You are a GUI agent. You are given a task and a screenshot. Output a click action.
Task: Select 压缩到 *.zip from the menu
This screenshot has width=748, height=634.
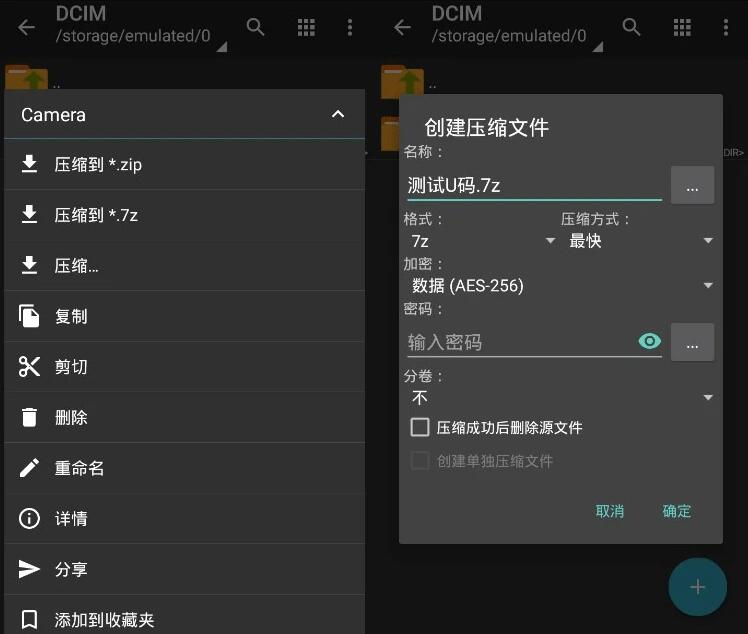[98, 164]
